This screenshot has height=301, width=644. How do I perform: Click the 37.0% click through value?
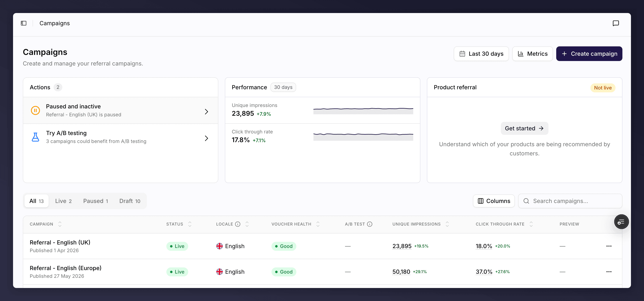(x=484, y=272)
